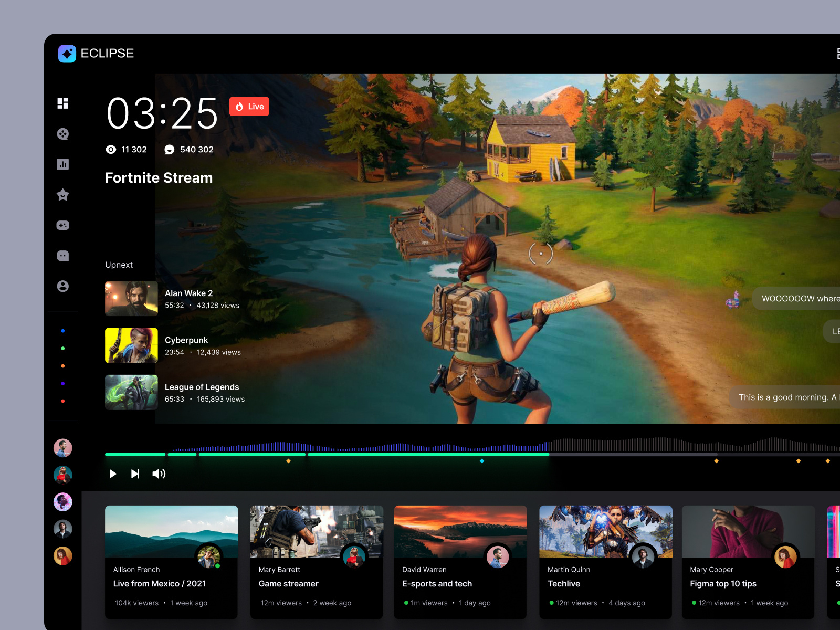Image resolution: width=840 pixels, height=630 pixels.
Task: Skip to the next video
Action: click(135, 474)
